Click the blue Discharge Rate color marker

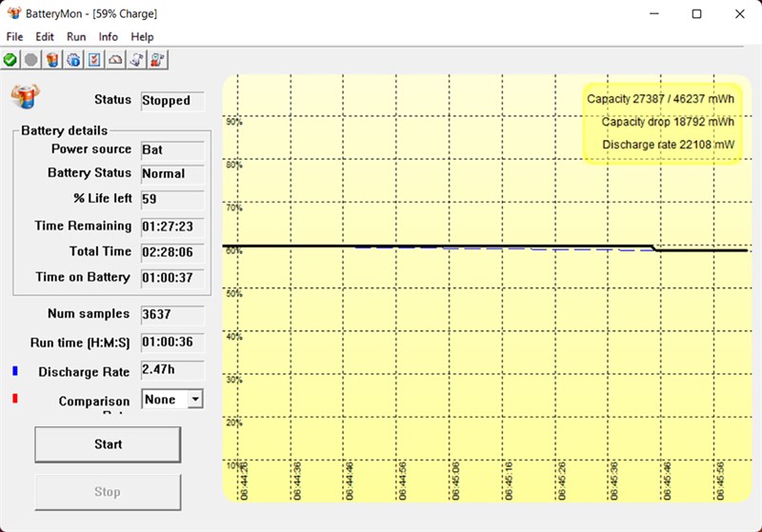(15, 371)
